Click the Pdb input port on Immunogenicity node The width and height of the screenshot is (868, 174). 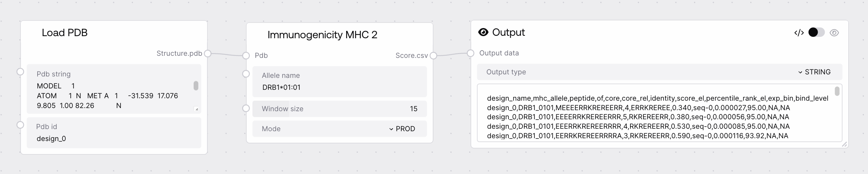[x=246, y=55]
